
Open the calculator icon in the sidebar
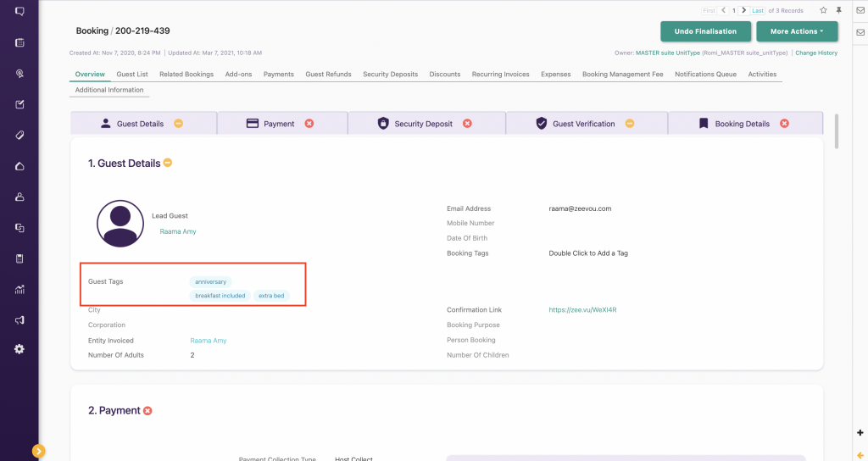(19, 258)
